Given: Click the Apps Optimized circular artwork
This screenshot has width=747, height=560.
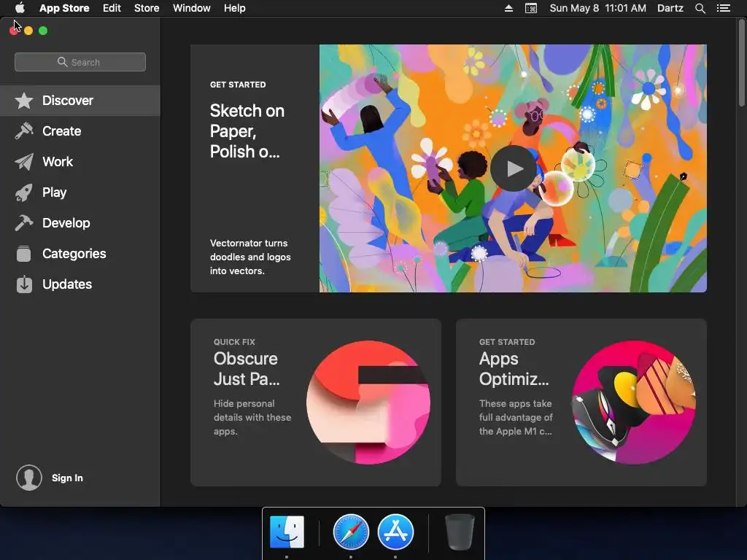Looking at the screenshot, I should point(634,402).
